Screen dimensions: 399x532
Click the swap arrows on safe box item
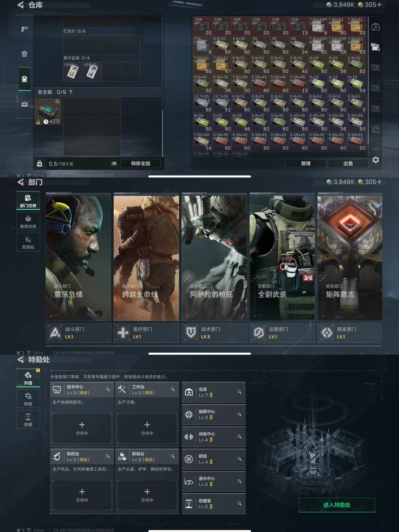coord(57,101)
